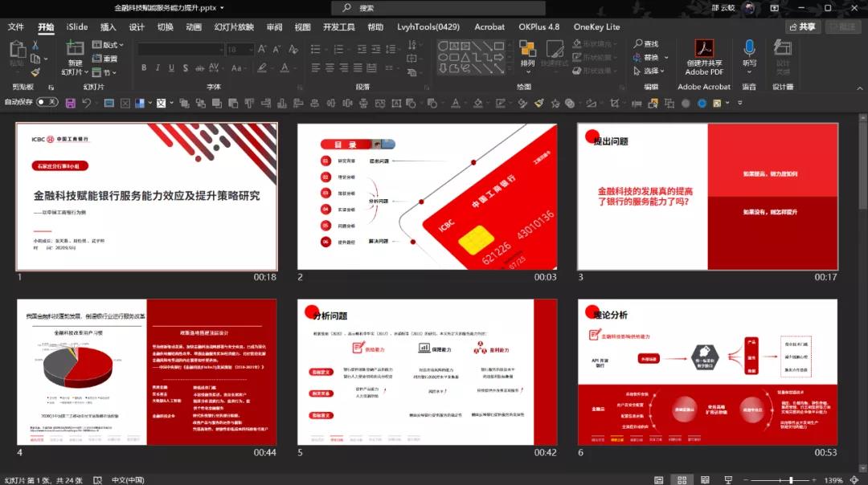Collapse the ribbon with chevron arrow

(860, 88)
